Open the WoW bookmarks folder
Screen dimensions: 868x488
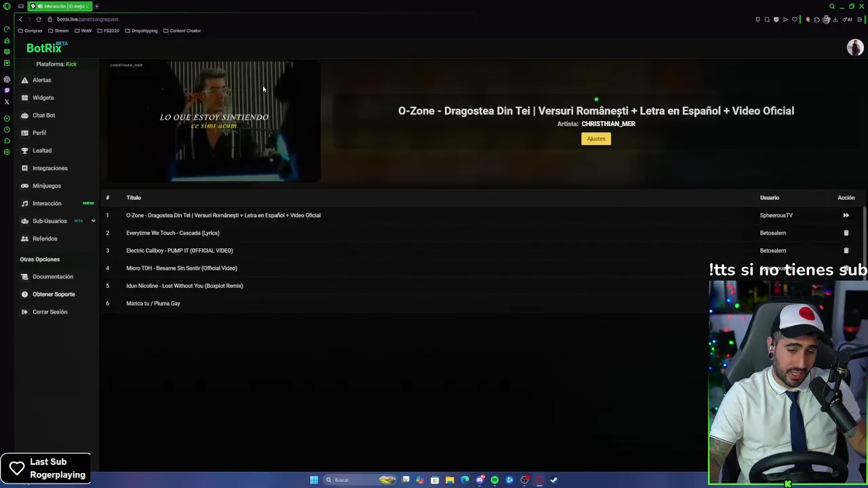(x=83, y=30)
